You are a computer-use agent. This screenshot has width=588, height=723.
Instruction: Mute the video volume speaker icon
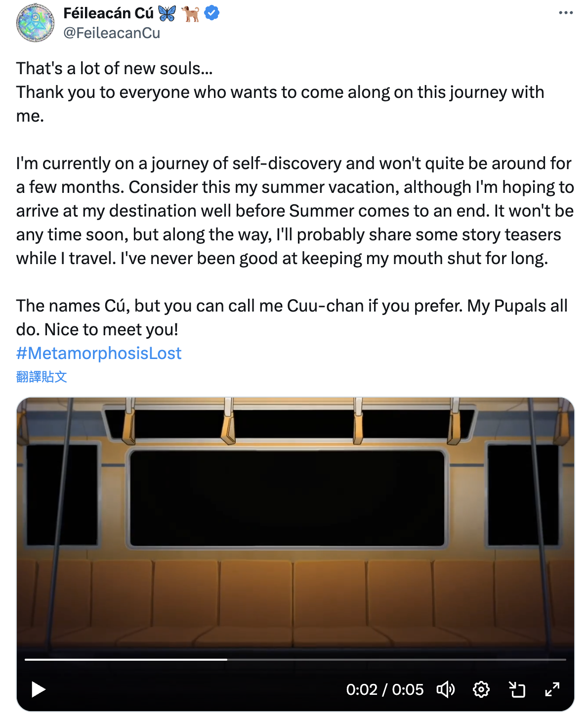coord(445,689)
